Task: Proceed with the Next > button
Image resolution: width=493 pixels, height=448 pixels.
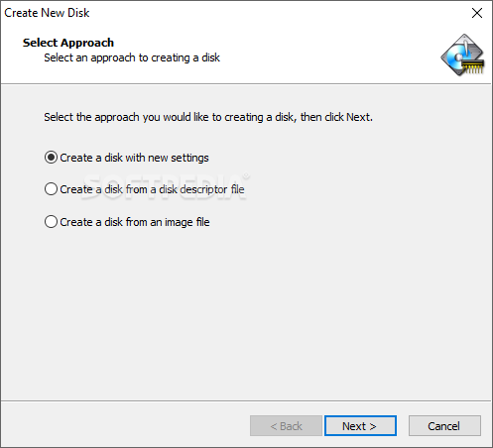Action: coord(360,426)
